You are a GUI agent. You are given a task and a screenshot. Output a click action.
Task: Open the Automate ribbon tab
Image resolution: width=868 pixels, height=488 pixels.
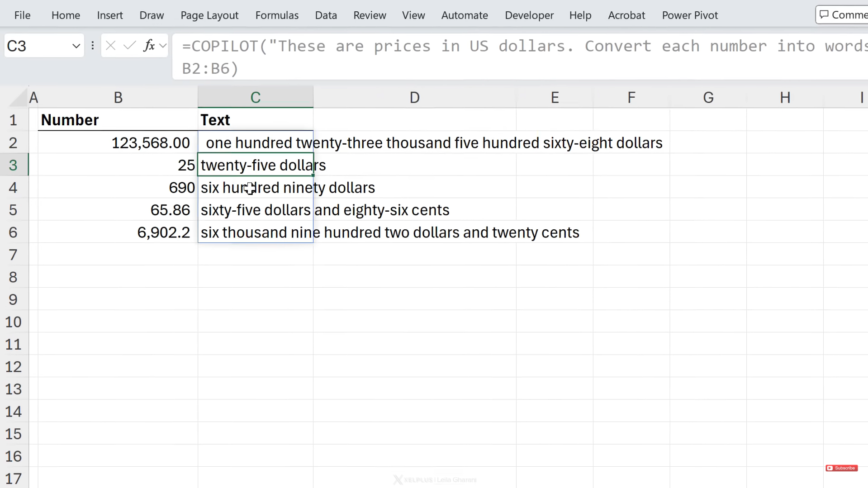click(x=465, y=15)
